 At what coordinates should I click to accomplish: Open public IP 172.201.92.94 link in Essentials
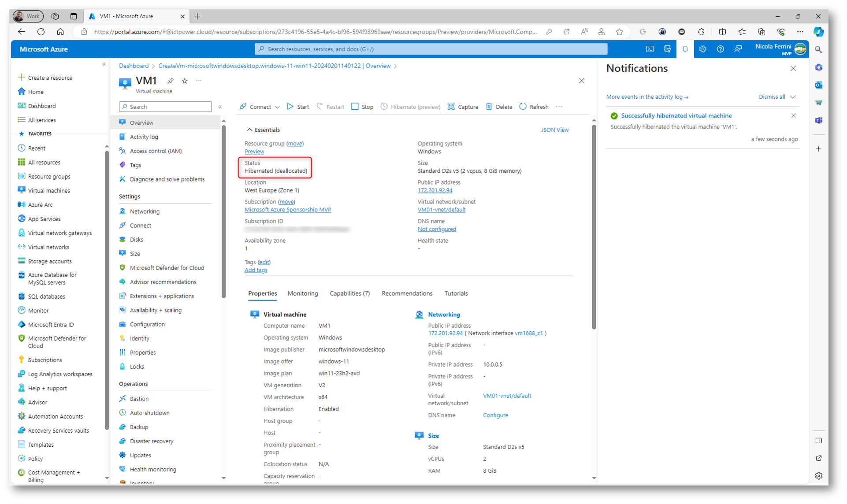(435, 190)
